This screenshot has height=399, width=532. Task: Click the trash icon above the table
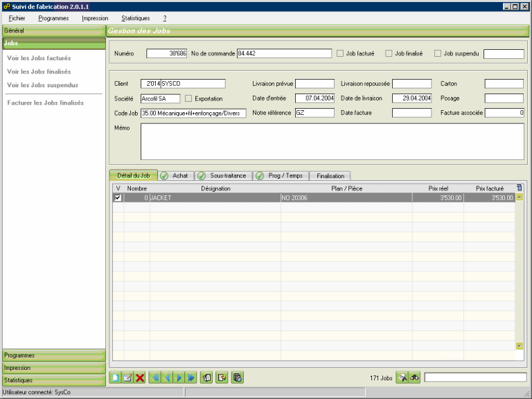click(x=520, y=188)
